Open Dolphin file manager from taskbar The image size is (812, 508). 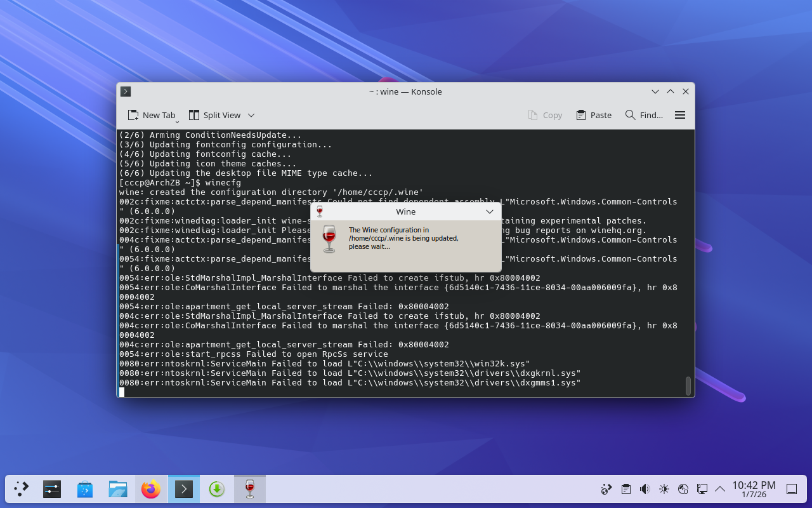(118, 489)
